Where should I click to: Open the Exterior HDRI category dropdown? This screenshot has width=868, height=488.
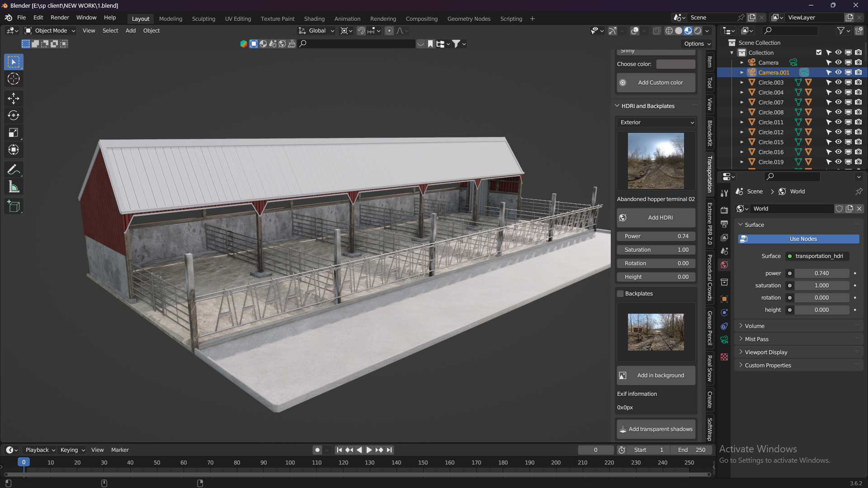(x=656, y=122)
